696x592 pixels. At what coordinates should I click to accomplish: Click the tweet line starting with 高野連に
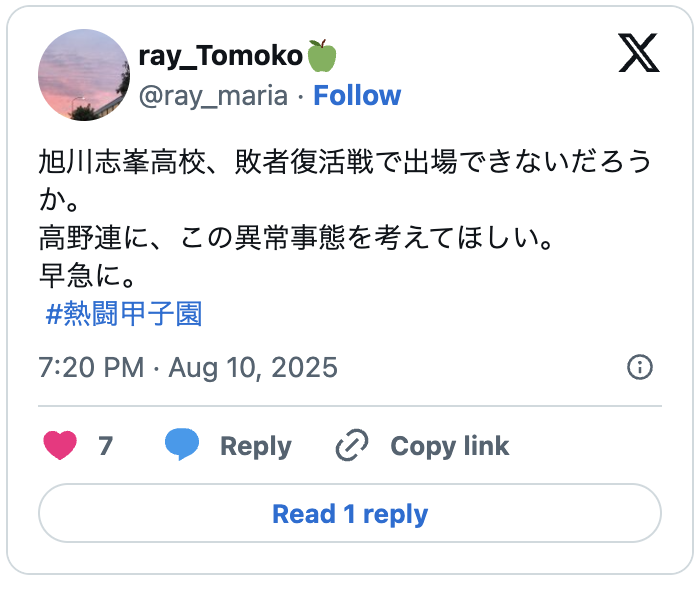(295, 239)
